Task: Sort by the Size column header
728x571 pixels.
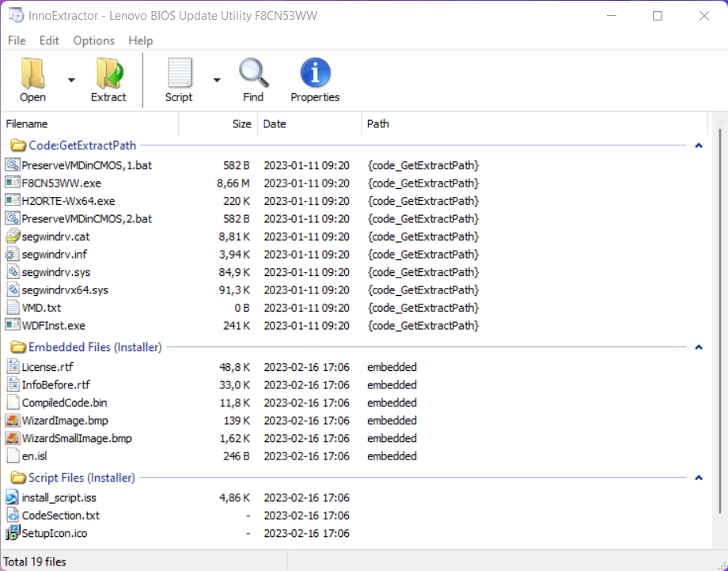Action: [218, 124]
